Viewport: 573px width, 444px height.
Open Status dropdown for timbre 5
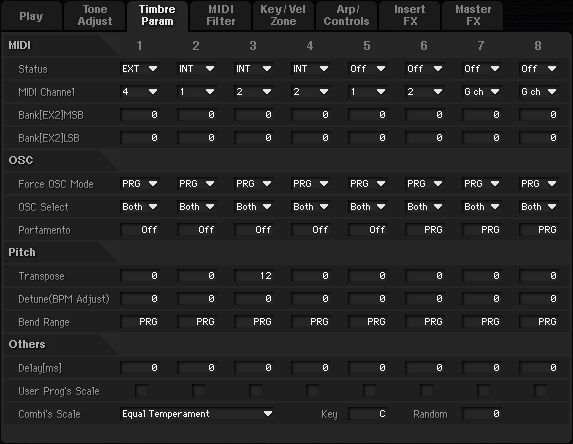367,69
